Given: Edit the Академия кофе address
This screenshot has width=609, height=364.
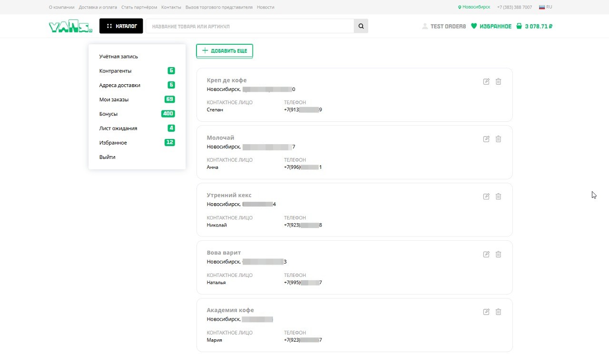Looking at the screenshot, I should (486, 312).
